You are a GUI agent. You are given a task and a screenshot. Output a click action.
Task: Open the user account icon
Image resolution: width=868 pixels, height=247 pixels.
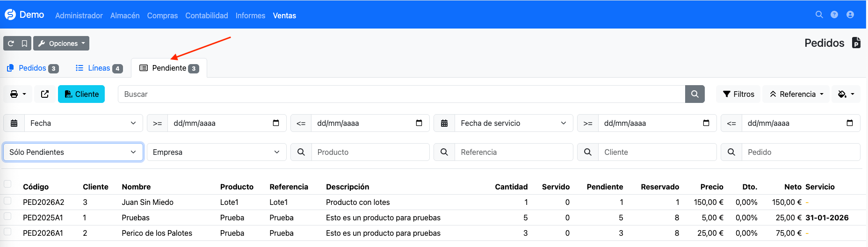pyautogui.click(x=850, y=15)
